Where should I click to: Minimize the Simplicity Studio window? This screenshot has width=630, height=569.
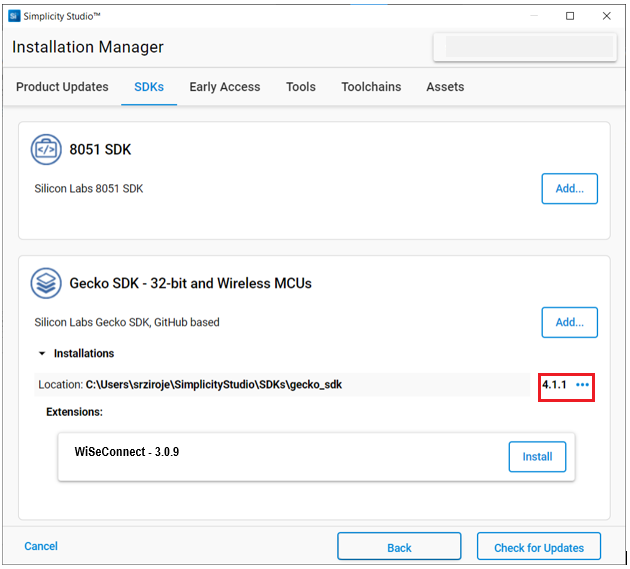tap(534, 16)
